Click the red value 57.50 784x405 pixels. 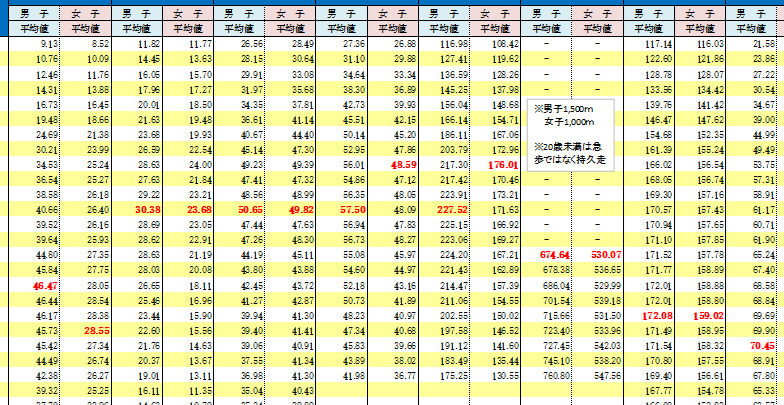pyautogui.click(x=352, y=210)
